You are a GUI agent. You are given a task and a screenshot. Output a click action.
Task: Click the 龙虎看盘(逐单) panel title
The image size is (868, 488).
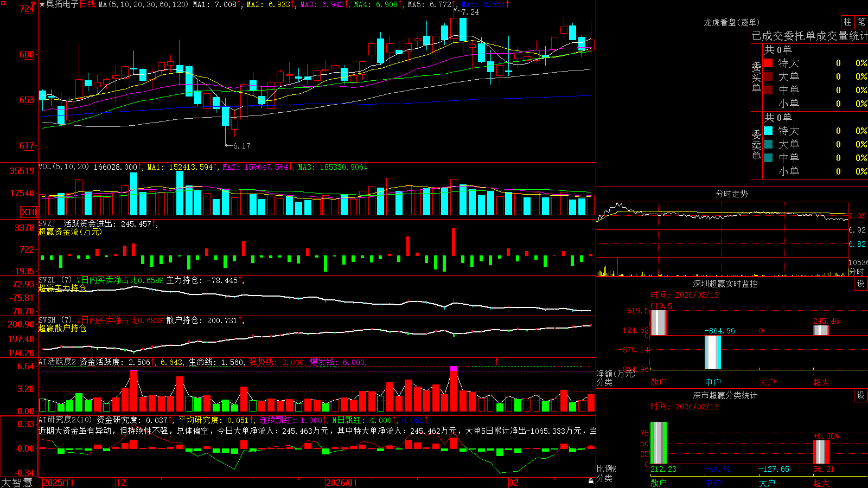[731, 22]
